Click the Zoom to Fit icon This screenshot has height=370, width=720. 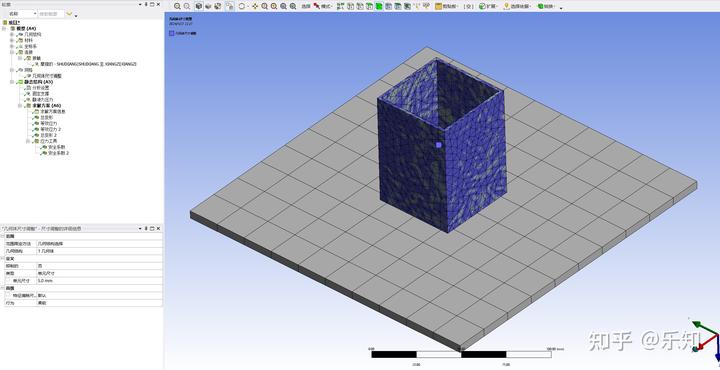(x=283, y=6)
